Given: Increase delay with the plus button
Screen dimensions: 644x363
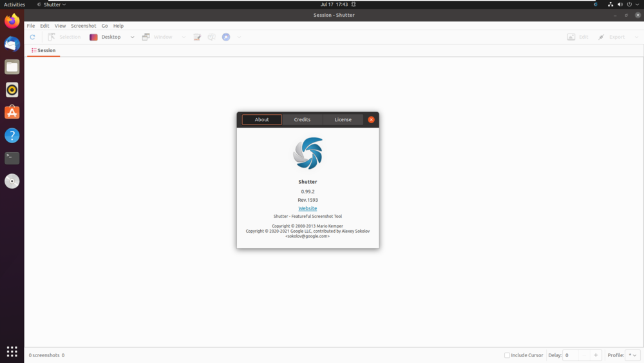Looking at the screenshot, I should [x=596, y=355].
